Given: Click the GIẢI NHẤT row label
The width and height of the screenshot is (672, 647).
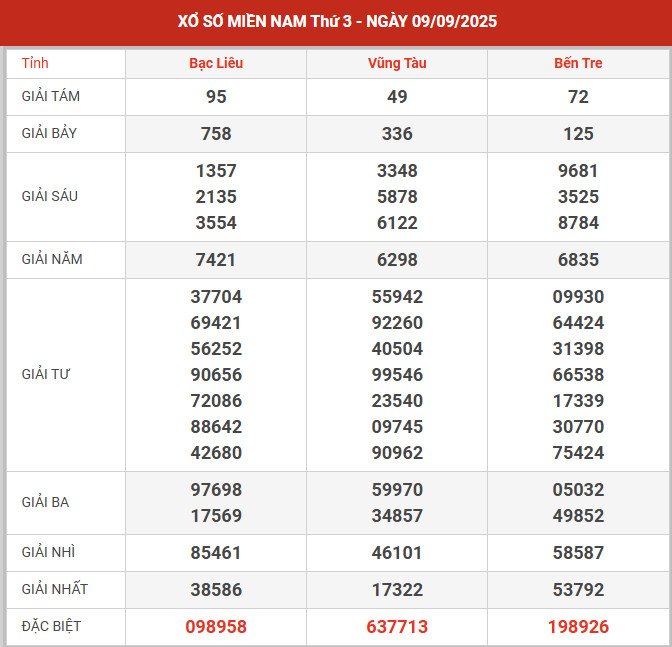Looking at the screenshot, I should pyautogui.click(x=54, y=589).
